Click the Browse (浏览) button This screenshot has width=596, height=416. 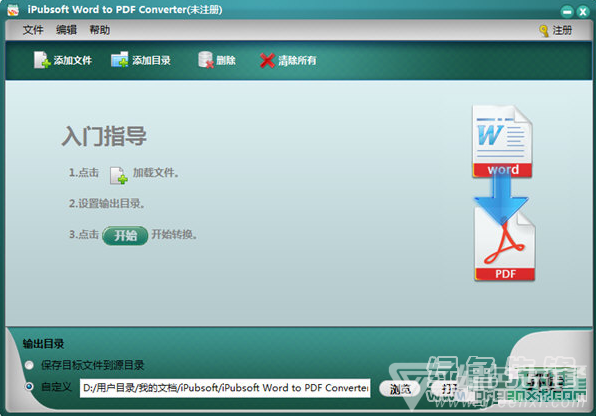[x=400, y=389]
